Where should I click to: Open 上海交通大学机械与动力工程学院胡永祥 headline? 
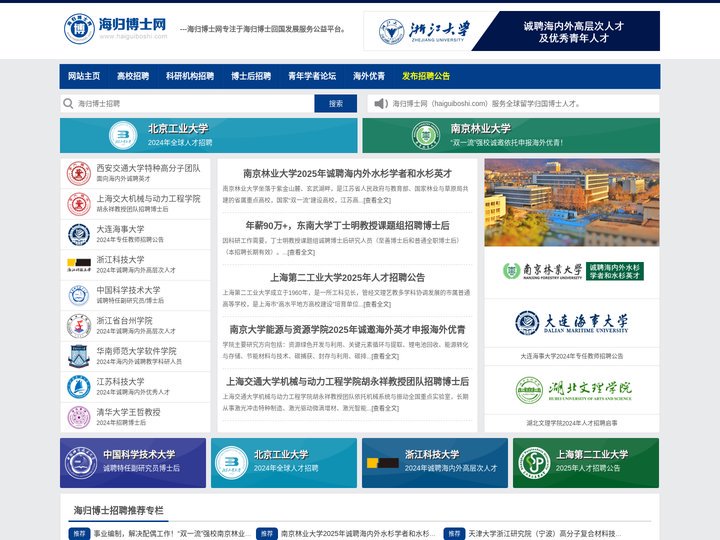348,381
